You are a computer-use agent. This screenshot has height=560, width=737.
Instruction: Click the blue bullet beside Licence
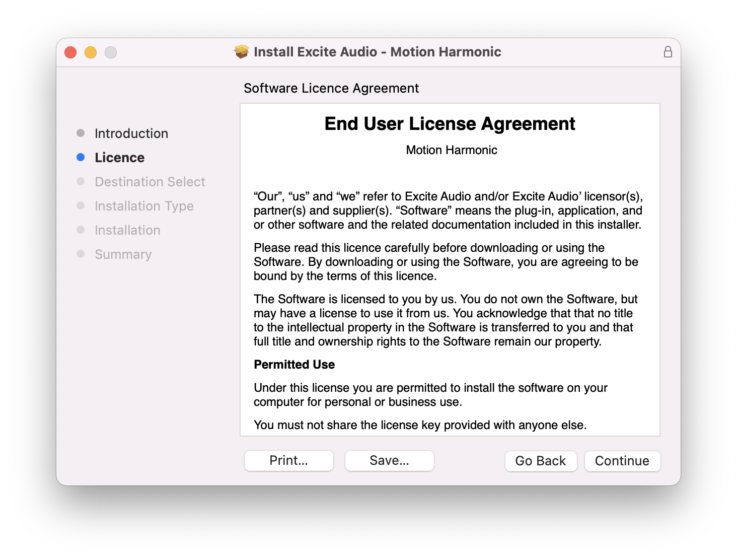(x=81, y=157)
